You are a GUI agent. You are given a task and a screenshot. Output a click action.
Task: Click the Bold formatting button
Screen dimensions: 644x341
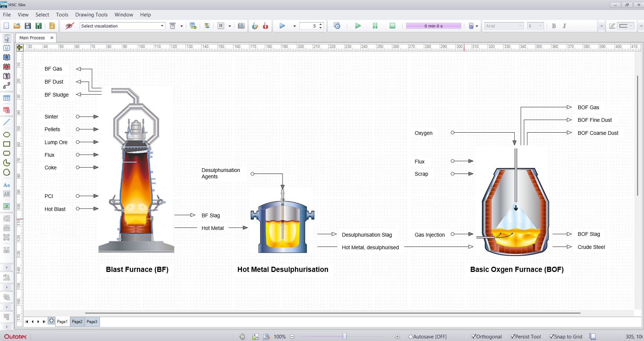click(554, 26)
